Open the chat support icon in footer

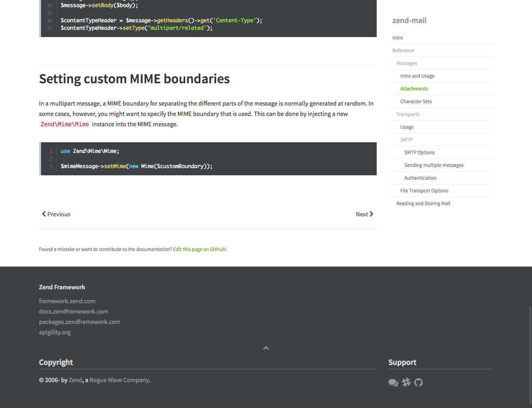pyautogui.click(x=393, y=382)
